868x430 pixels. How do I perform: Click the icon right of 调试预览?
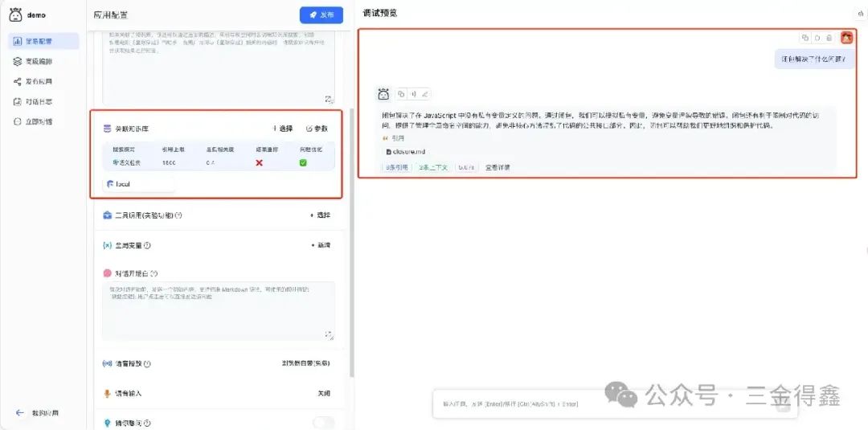click(x=860, y=14)
